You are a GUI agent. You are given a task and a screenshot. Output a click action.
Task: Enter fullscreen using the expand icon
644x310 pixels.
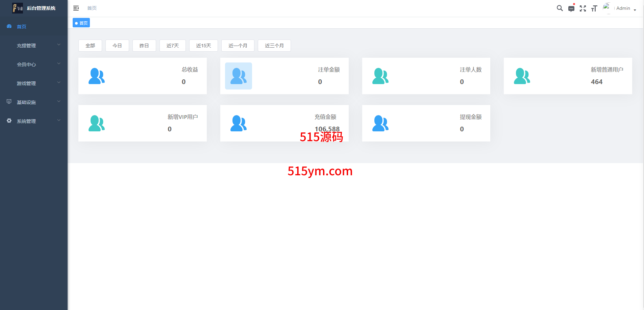click(583, 8)
